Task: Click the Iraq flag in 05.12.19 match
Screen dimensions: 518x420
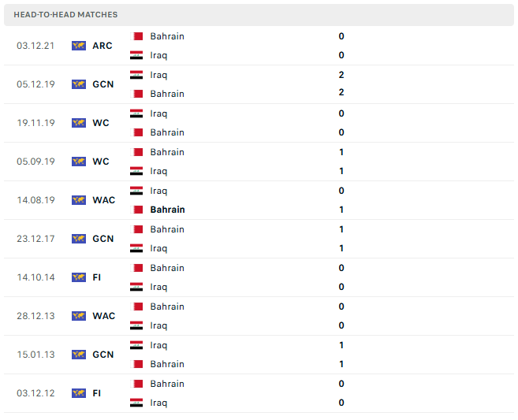Action: (x=136, y=75)
